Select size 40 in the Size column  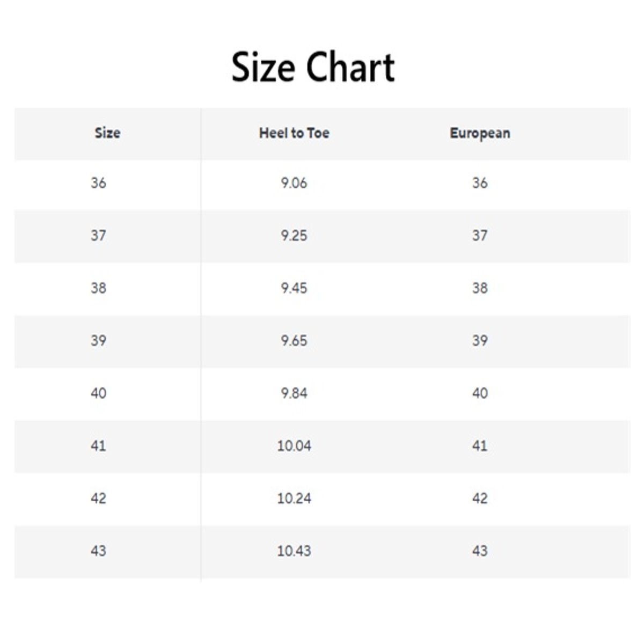click(x=98, y=393)
